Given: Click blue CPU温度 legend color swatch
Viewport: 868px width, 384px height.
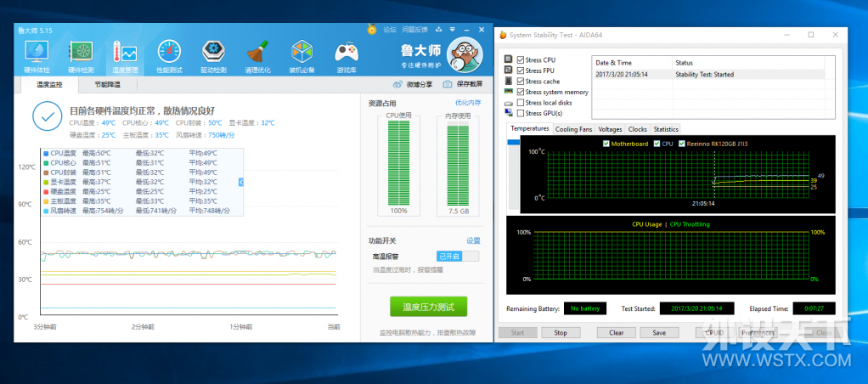Looking at the screenshot, I should click(x=46, y=153).
